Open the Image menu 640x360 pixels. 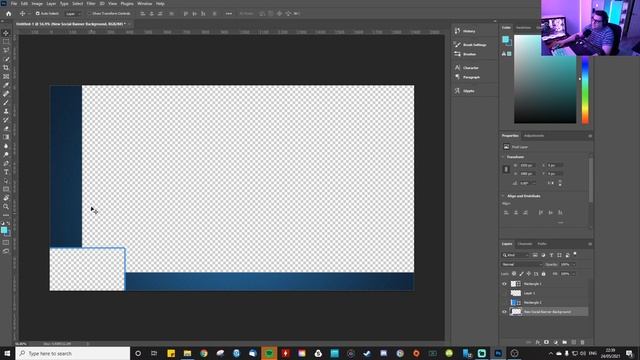[x=37, y=4]
